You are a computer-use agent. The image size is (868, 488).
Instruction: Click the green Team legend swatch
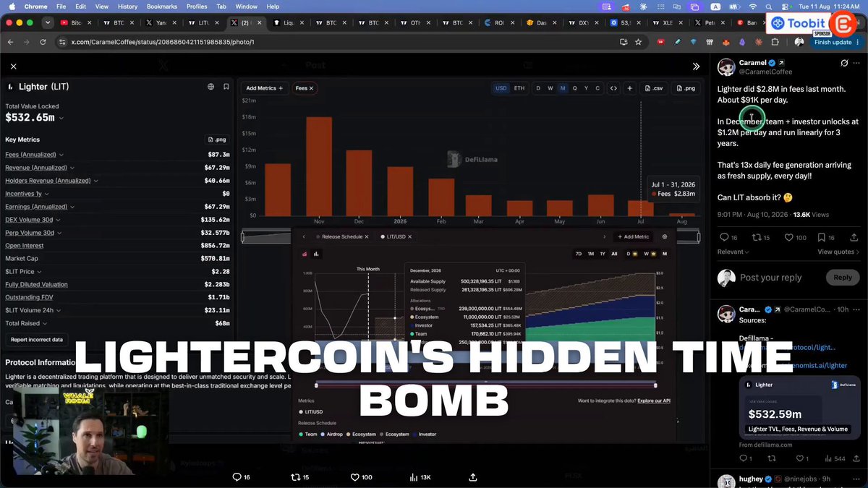[x=302, y=435]
